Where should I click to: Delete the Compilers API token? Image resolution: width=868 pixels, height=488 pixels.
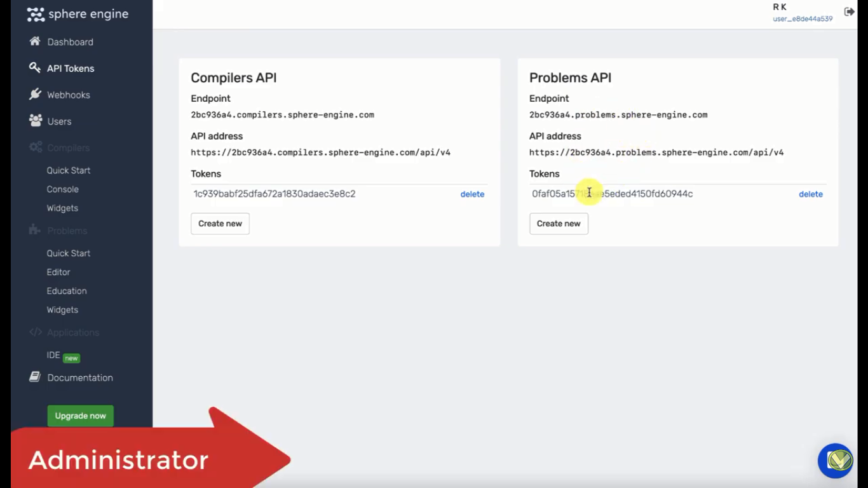click(x=472, y=194)
